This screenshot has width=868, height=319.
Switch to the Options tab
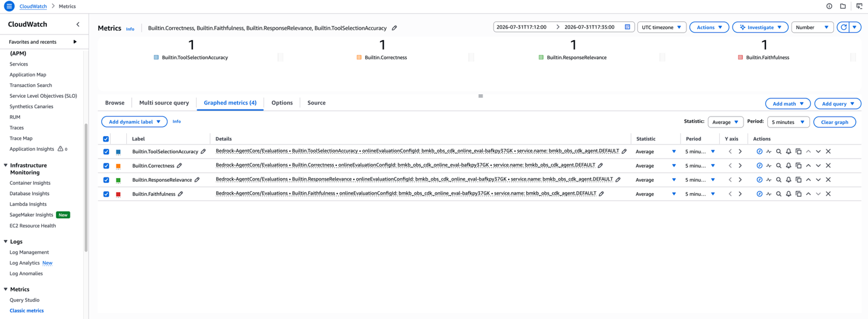click(282, 103)
